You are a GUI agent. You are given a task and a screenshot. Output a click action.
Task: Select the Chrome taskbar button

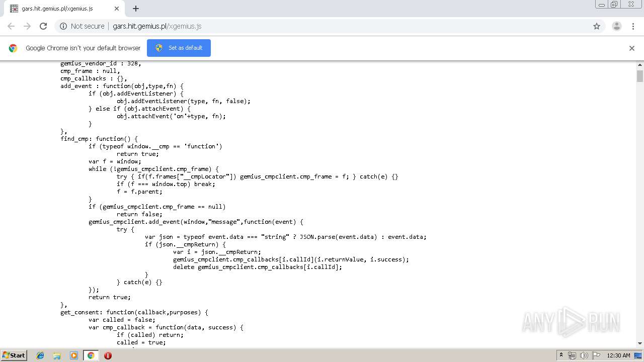coord(91,355)
